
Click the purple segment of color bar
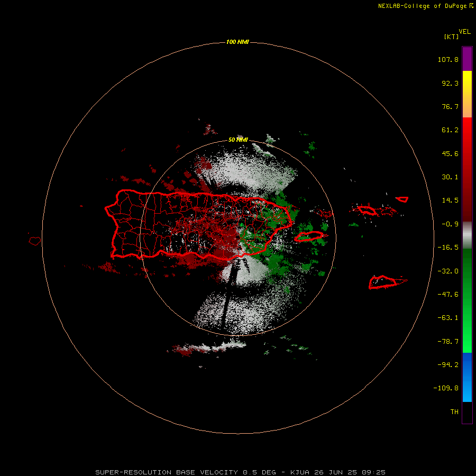click(467, 59)
